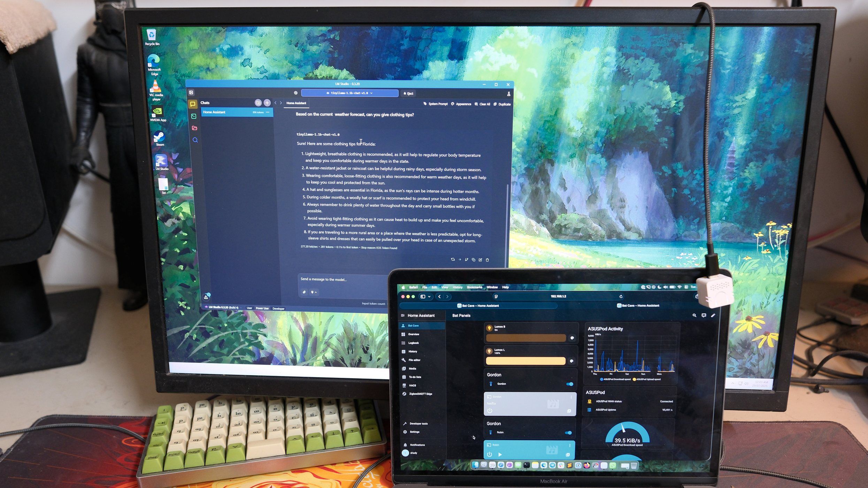Switch to the Home Assistant chat tab
The height and width of the screenshot is (488, 868).
[x=297, y=103]
